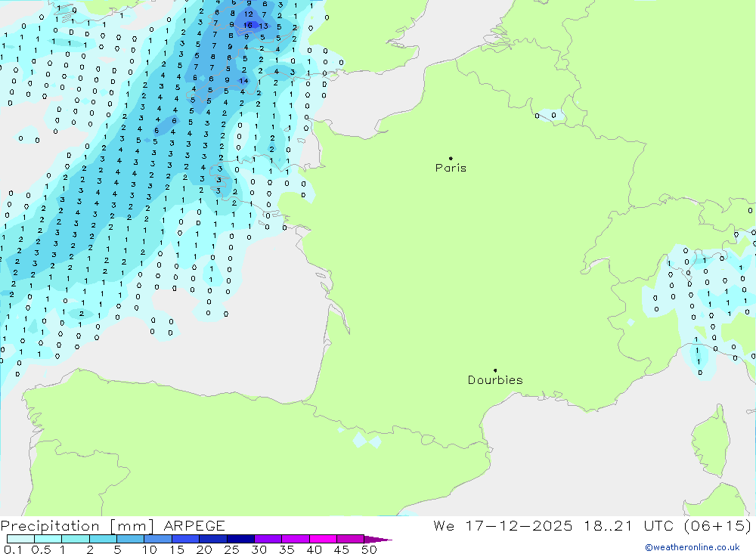
Task: Click the 1–2 mm legend swatch
Action: [x=76, y=539]
